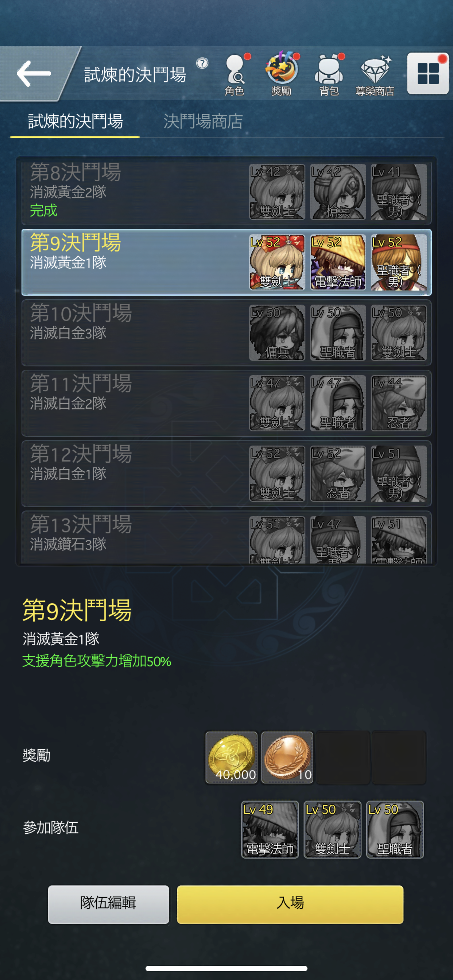Switch to the 試煉的決鬥場 tab
The height and width of the screenshot is (980, 453).
point(75,121)
